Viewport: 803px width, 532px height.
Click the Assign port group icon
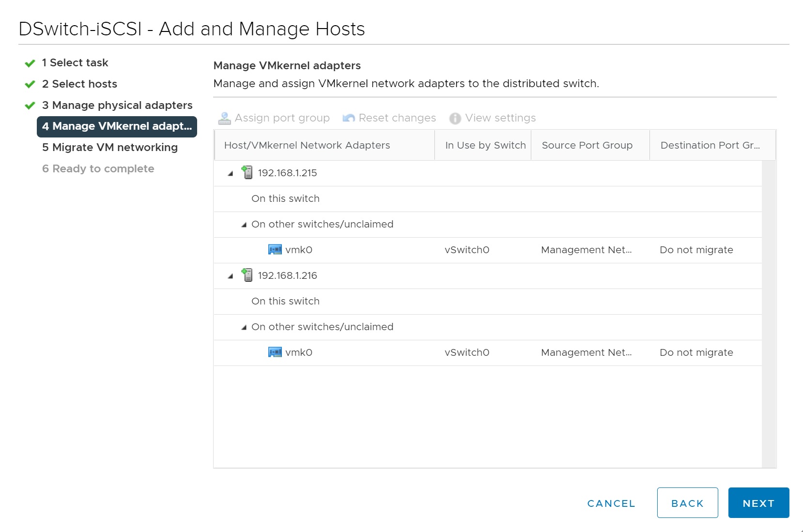click(224, 118)
